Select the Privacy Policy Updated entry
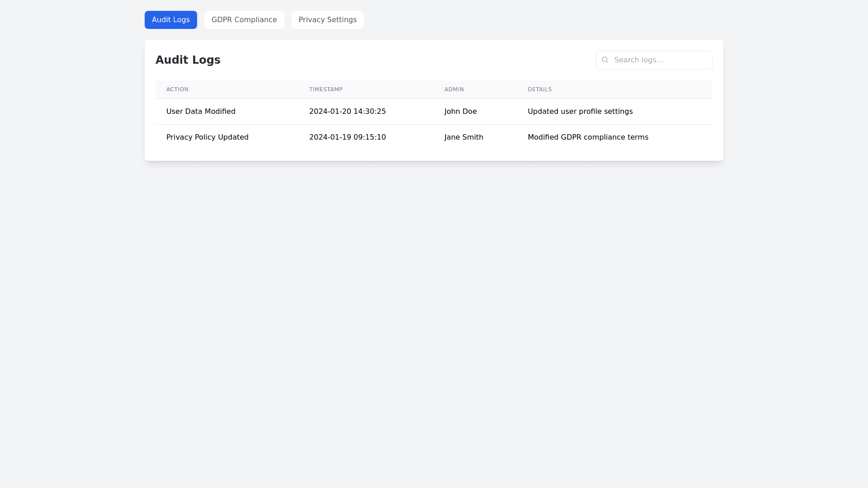This screenshot has height=488, width=868. [x=207, y=137]
